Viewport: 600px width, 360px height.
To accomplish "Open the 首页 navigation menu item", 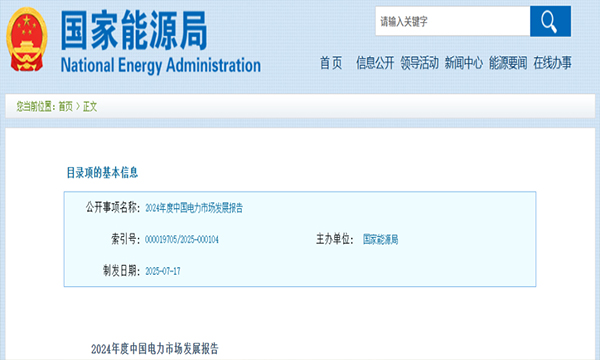I will [x=331, y=63].
